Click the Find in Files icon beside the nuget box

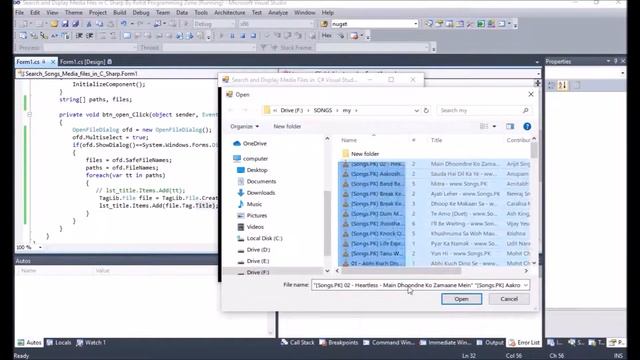pos(324,24)
